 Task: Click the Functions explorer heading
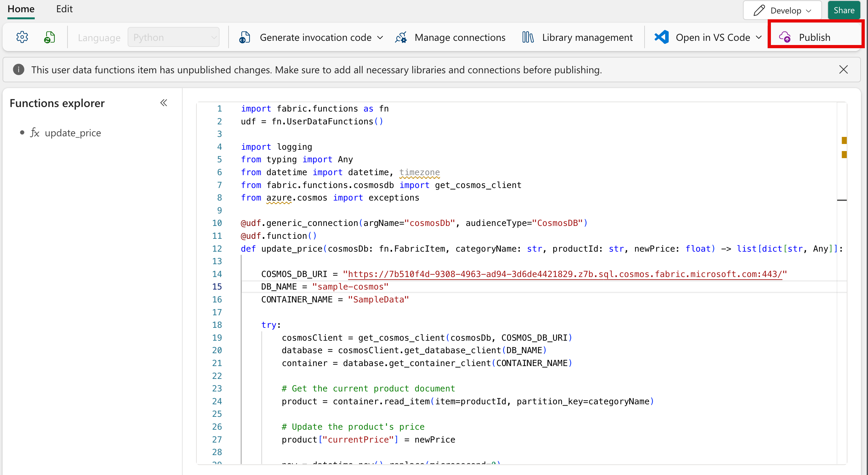[x=57, y=103]
